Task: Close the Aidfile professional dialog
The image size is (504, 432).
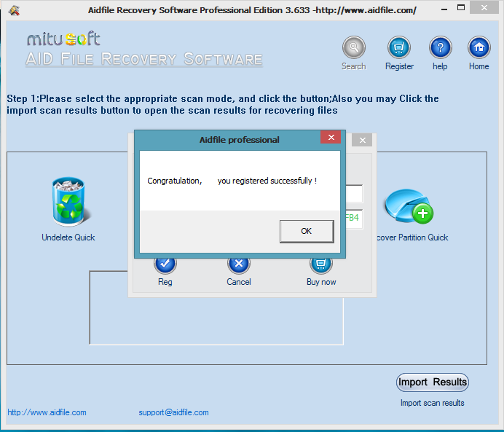Action: click(331, 137)
